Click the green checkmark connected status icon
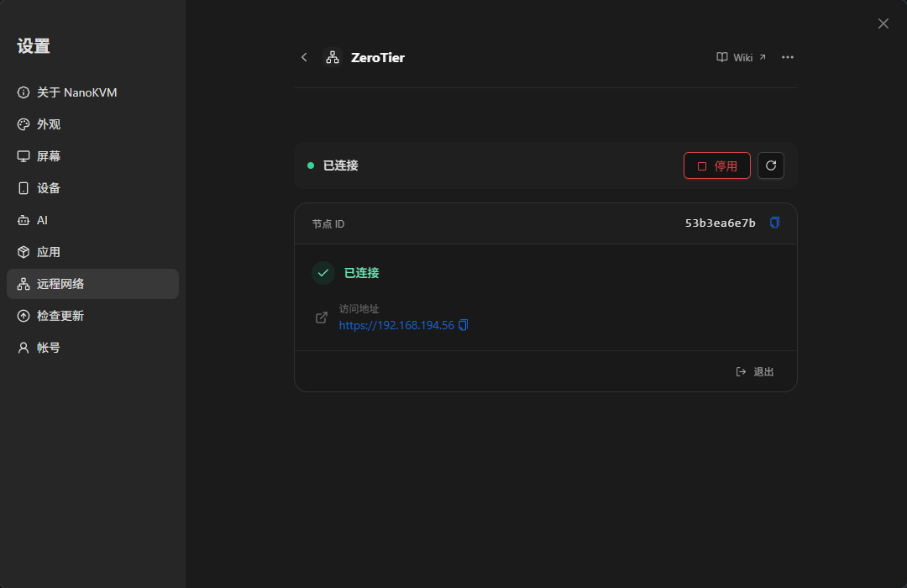This screenshot has height=588, width=907. pos(323,273)
